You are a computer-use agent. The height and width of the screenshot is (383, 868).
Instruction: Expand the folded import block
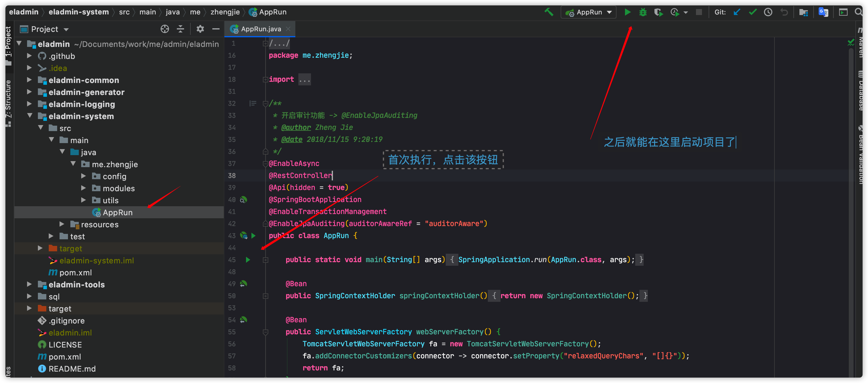click(265, 79)
